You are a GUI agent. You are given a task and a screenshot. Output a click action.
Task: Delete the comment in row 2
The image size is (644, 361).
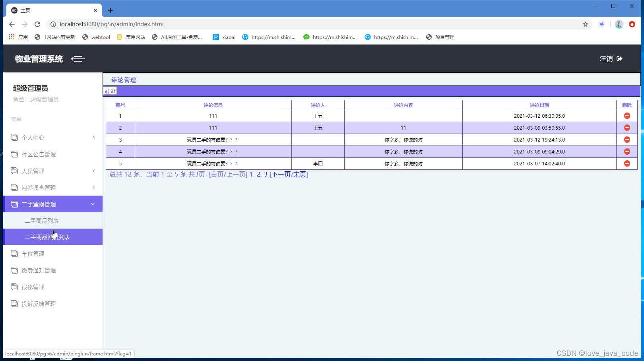[627, 128]
